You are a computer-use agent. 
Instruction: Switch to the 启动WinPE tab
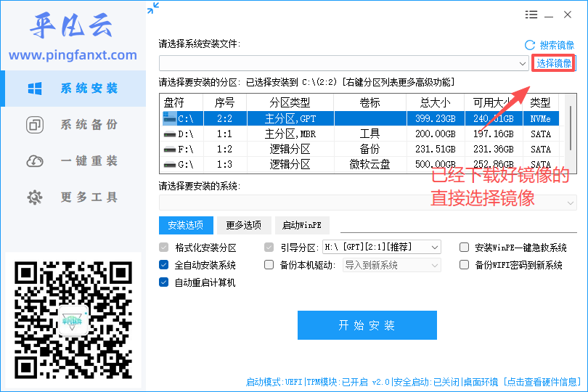(302, 225)
